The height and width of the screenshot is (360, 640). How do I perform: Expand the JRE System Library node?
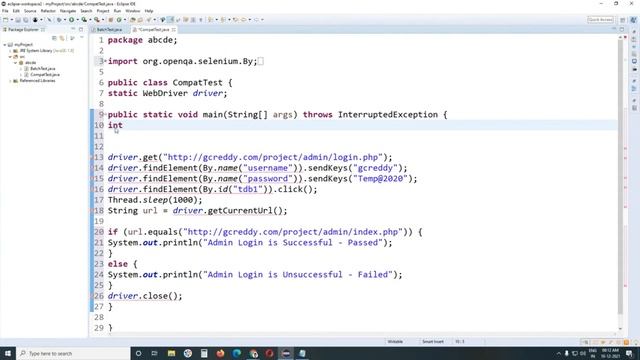pyautogui.click(x=10, y=51)
